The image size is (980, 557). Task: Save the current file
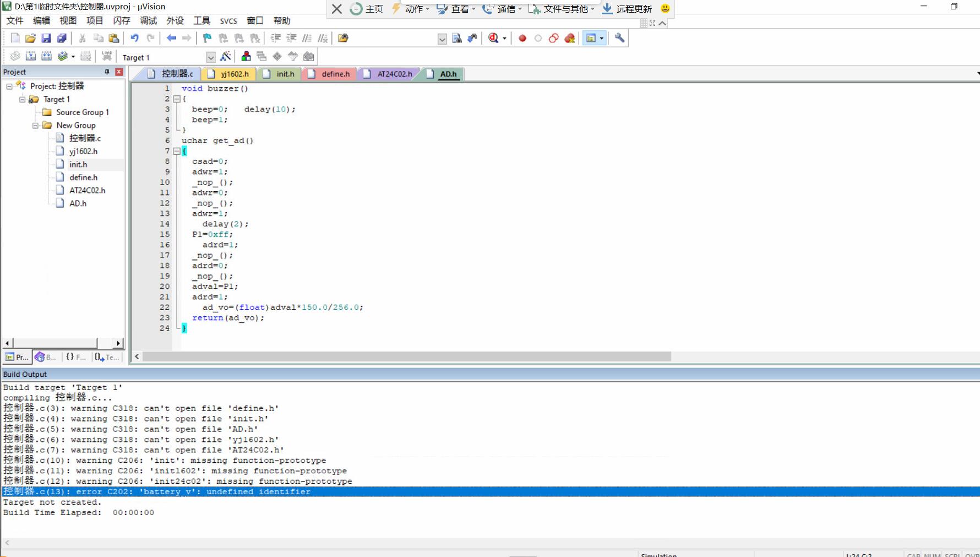coord(46,38)
